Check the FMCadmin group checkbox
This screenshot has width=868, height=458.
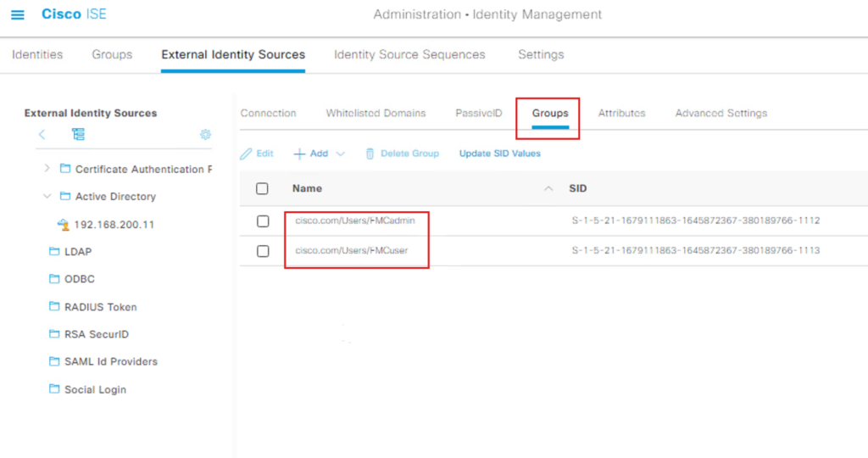[x=263, y=221]
